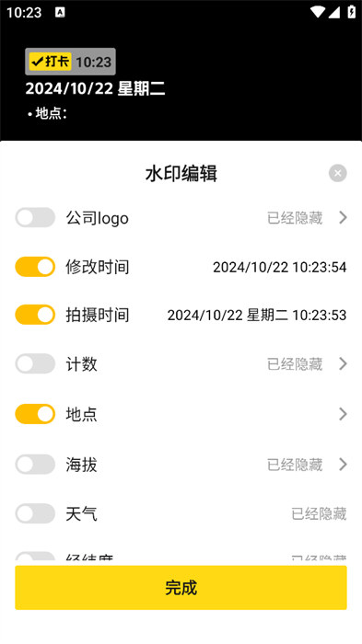Turn on the 计数 switch
362x644 pixels.
click(x=35, y=364)
